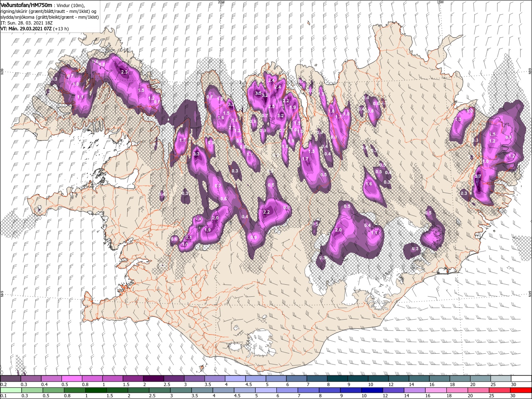Click the 3.7 snowfall value on the map
Viewport: 532px width, 399px height.
coord(478,176)
